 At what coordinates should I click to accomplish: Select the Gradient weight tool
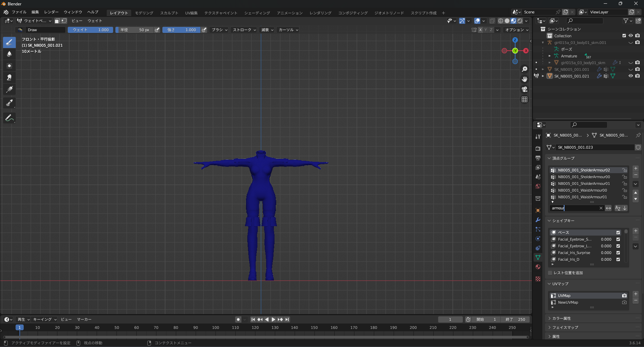(9, 89)
